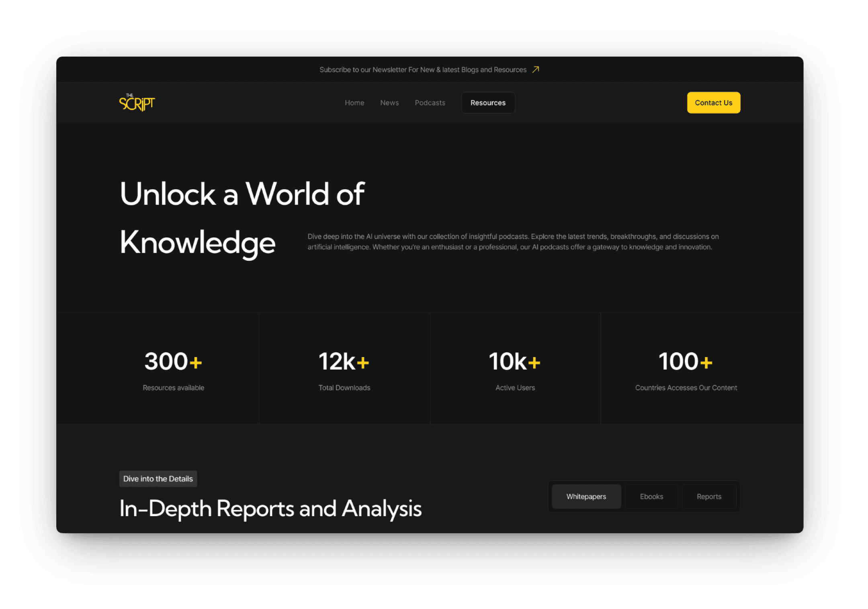
Task: Click the 12k+ Total Downloads stat
Action: pos(344,362)
